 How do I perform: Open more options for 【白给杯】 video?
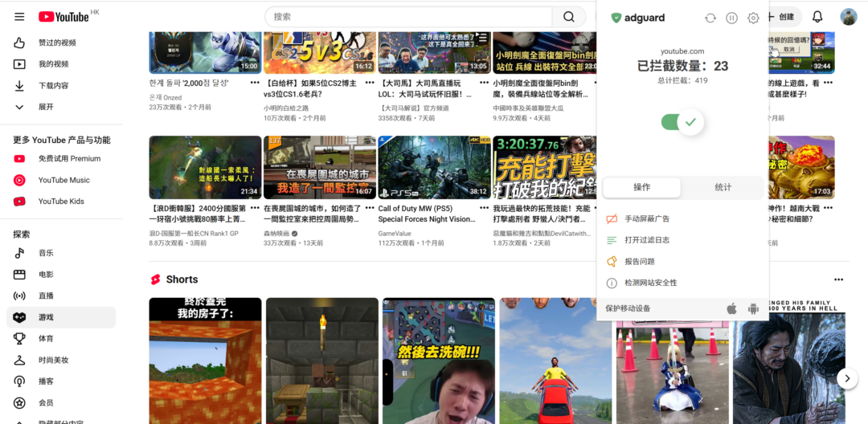tap(369, 83)
